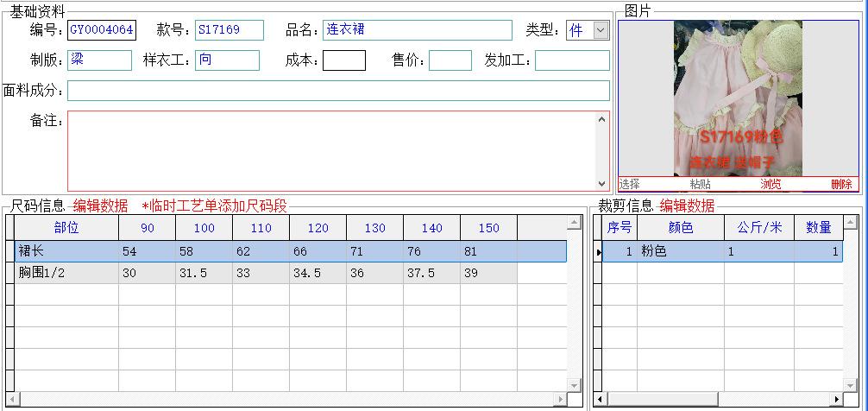
Task: Click the 公斤/米 column header
Action: pyautogui.click(x=759, y=228)
